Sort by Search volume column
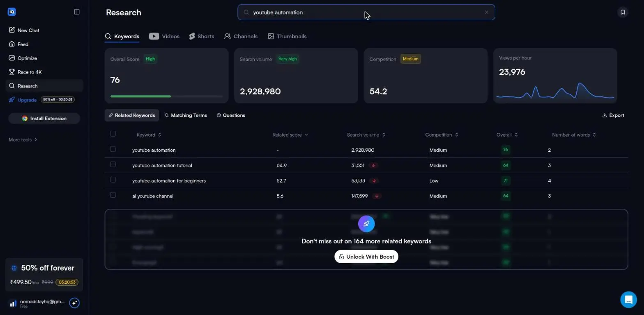Viewport: 644px width, 315px height. coord(366,135)
